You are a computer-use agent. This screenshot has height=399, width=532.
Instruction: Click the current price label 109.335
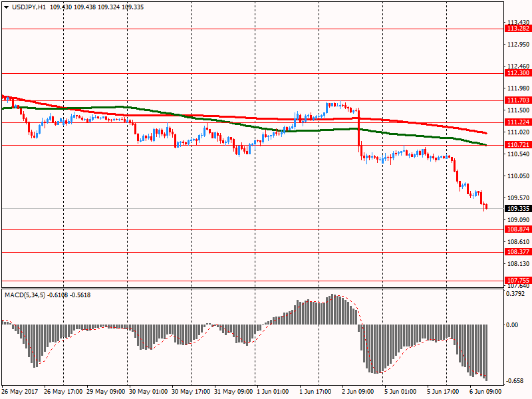pos(518,209)
